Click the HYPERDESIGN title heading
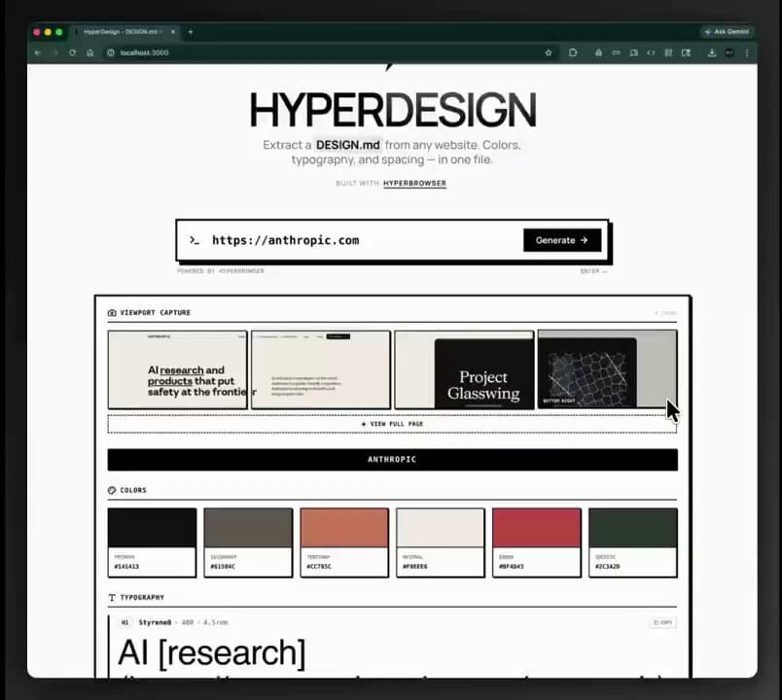782x700 pixels. coord(393,110)
